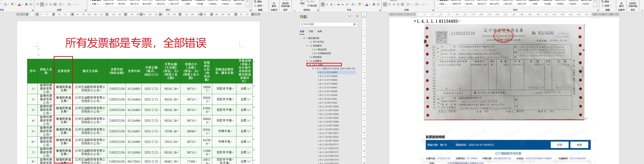Click distributed alignment icon in left Word window

(x=55, y=5)
